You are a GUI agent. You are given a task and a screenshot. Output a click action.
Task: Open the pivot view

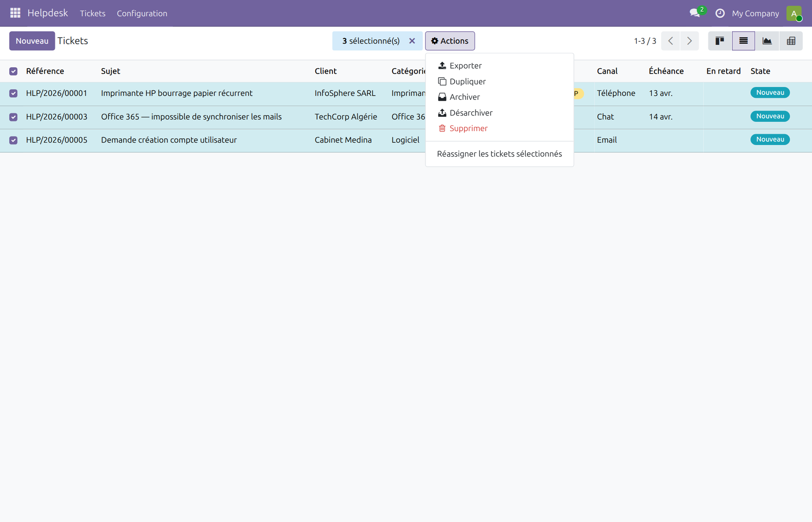(x=791, y=41)
